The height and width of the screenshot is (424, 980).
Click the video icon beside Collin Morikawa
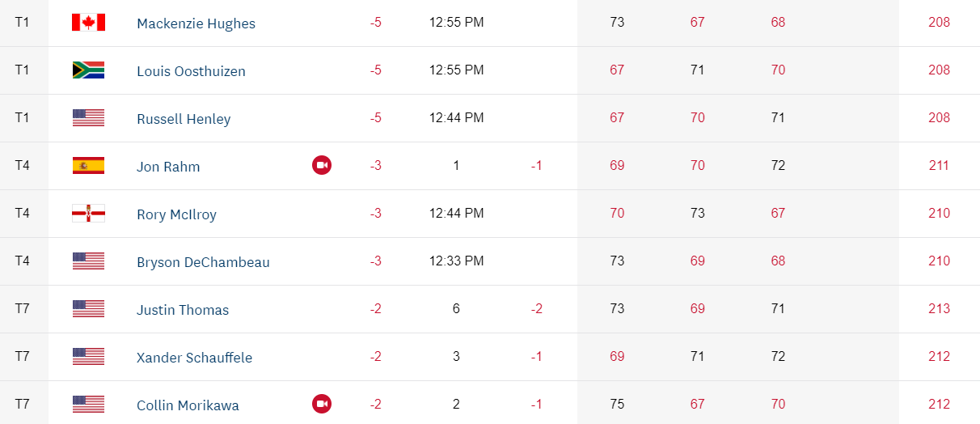[x=322, y=404]
